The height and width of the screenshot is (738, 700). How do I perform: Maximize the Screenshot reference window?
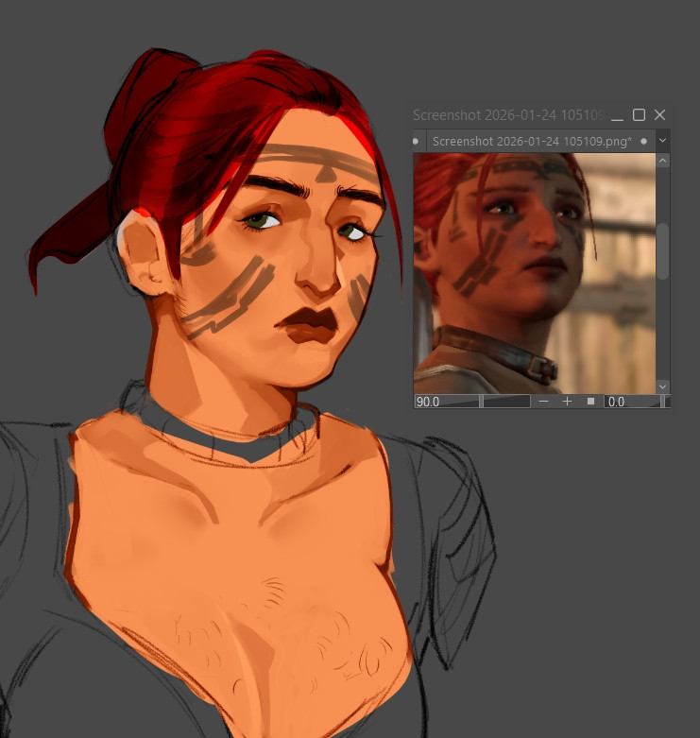(x=639, y=115)
